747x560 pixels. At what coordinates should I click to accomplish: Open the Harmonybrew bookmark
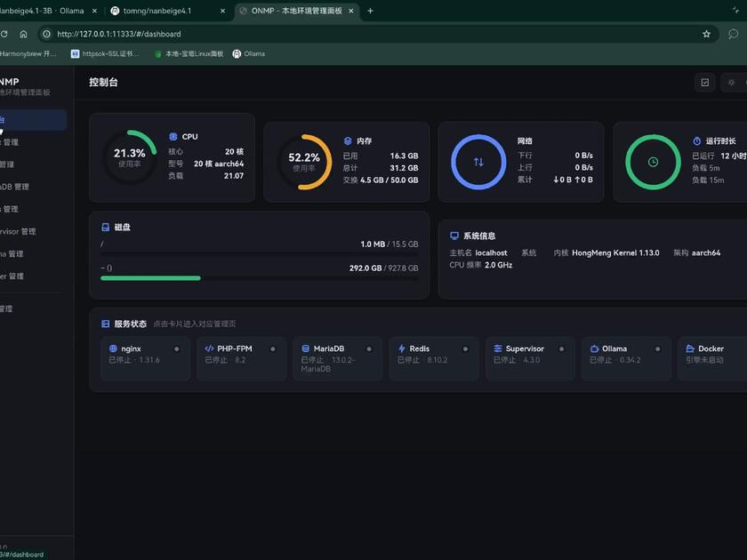coord(28,54)
